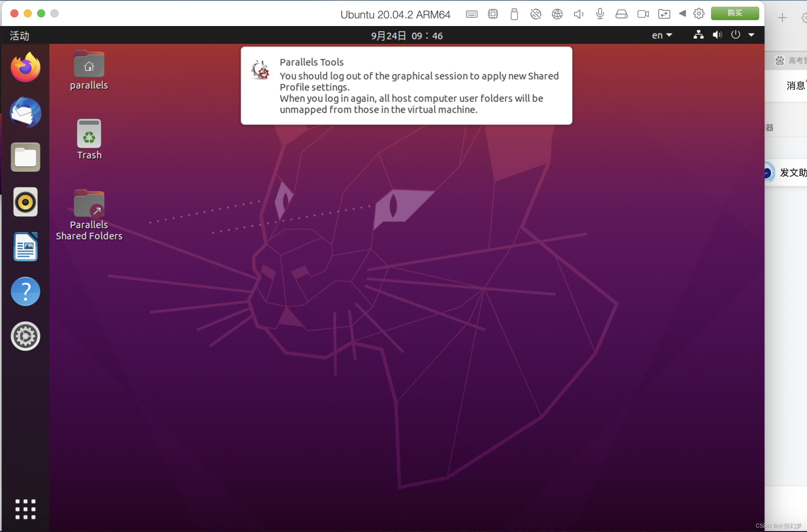Open the 活动 Activities overview
The width and height of the screenshot is (807, 532).
(x=19, y=36)
